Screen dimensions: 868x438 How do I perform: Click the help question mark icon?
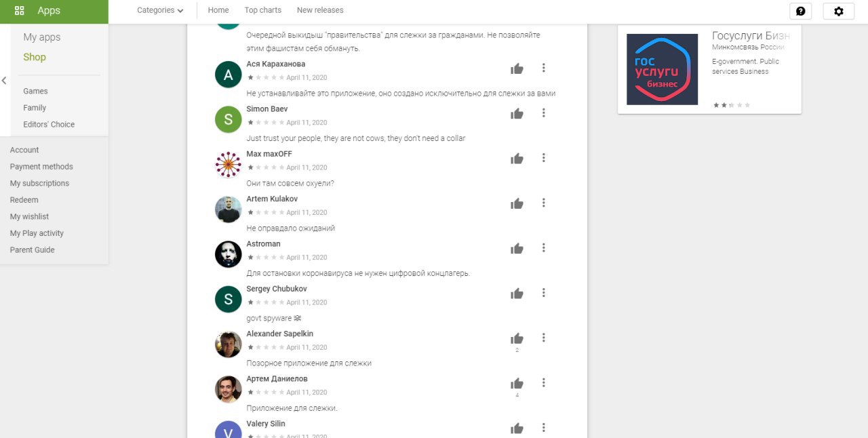pyautogui.click(x=800, y=11)
